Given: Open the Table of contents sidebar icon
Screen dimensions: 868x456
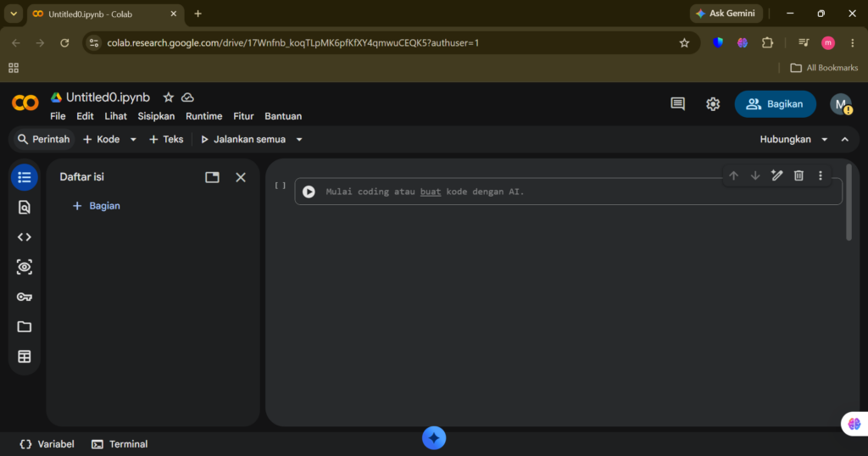Looking at the screenshot, I should 25,177.
